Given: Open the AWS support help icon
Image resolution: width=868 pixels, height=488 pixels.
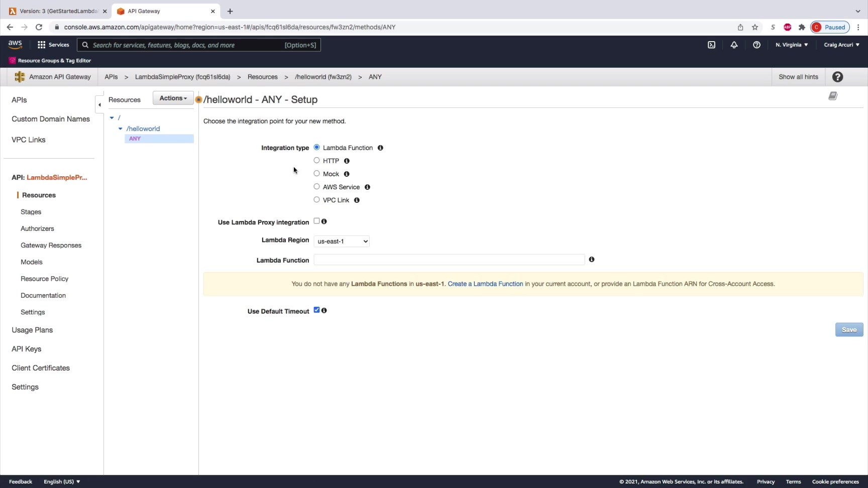Looking at the screenshot, I should click(x=756, y=45).
